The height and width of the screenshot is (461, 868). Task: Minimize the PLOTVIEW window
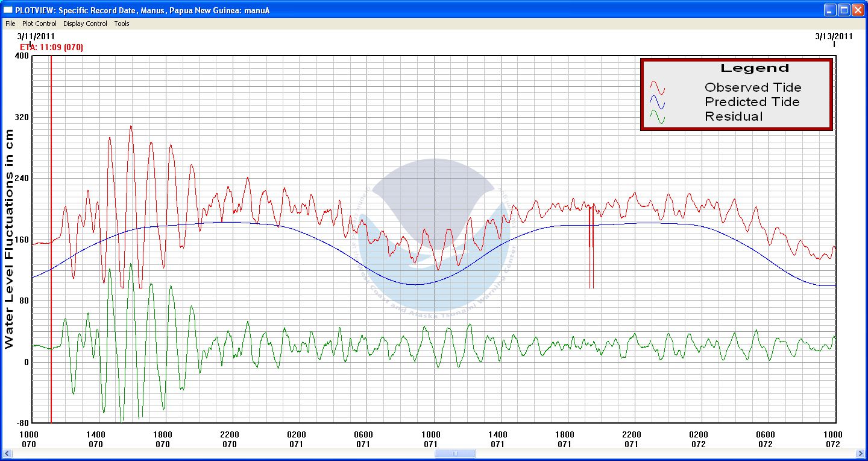click(831, 10)
